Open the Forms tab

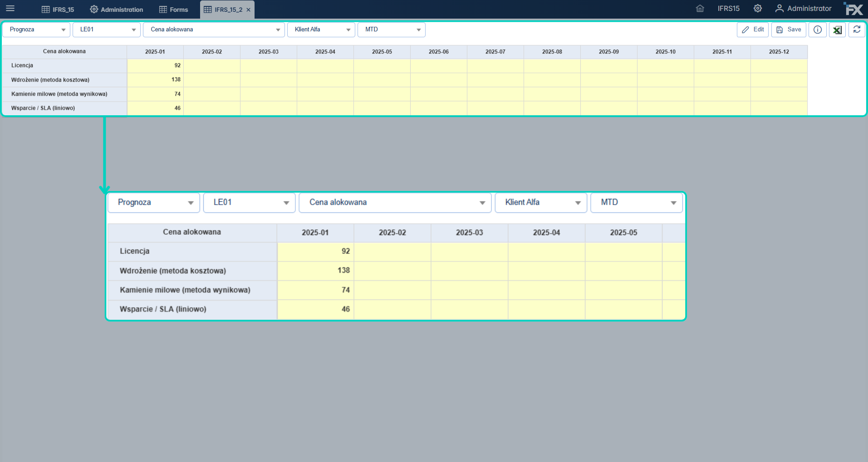tap(174, 10)
